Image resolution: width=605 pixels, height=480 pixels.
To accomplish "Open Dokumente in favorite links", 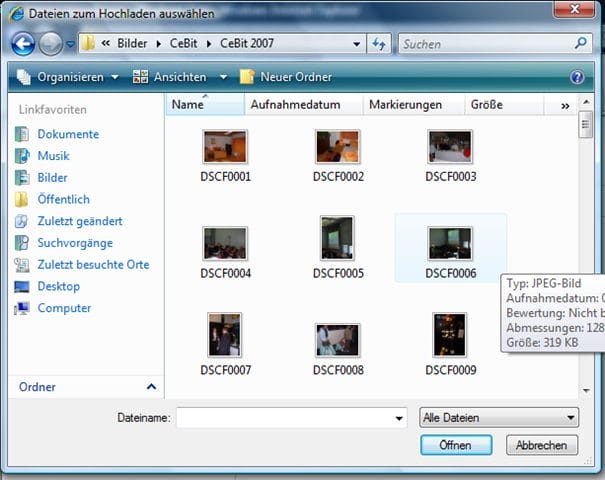I will (x=67, y=134).
